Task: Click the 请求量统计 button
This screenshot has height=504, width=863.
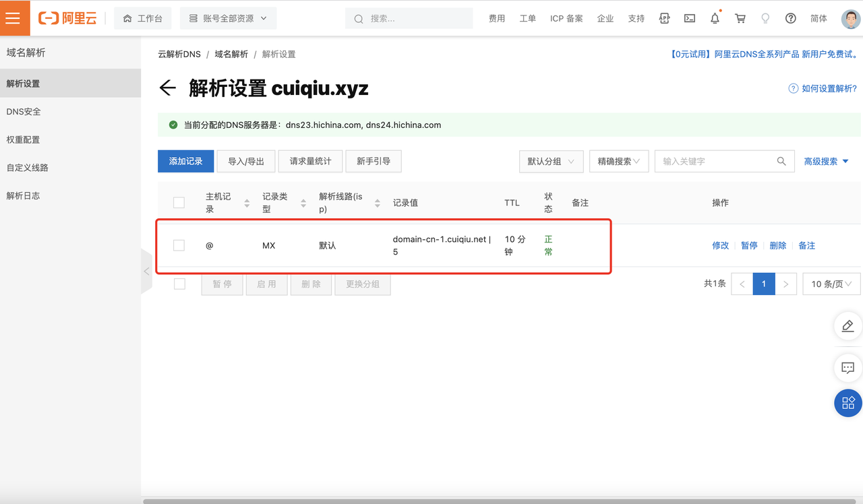Action: click(x=310, y=161)
